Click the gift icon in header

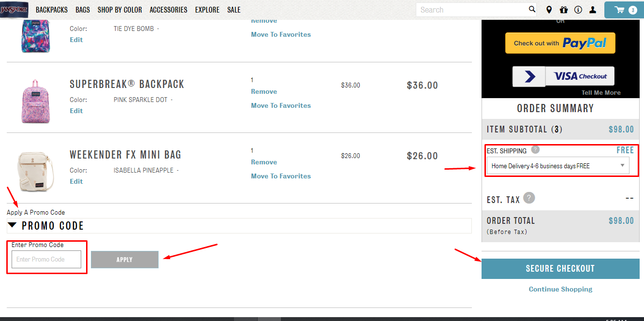click(564, 10)
